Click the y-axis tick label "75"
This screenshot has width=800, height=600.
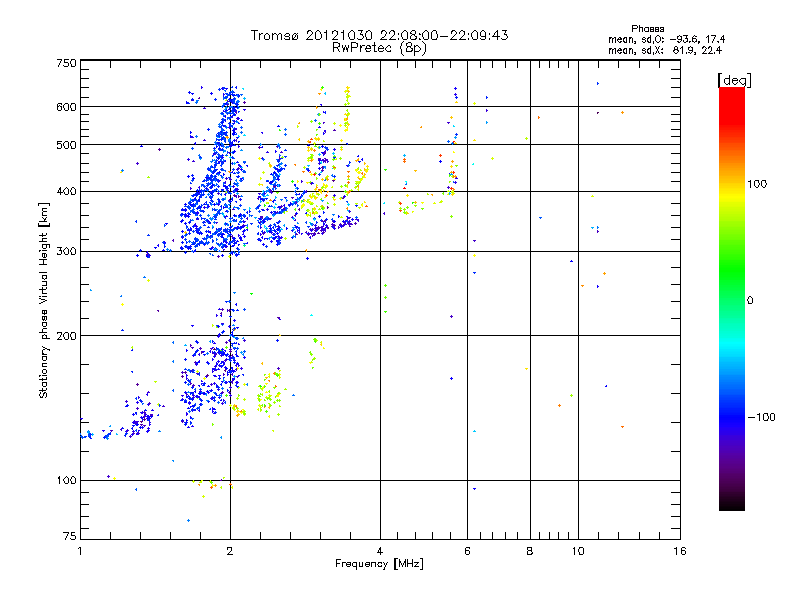tap(70, 536)
